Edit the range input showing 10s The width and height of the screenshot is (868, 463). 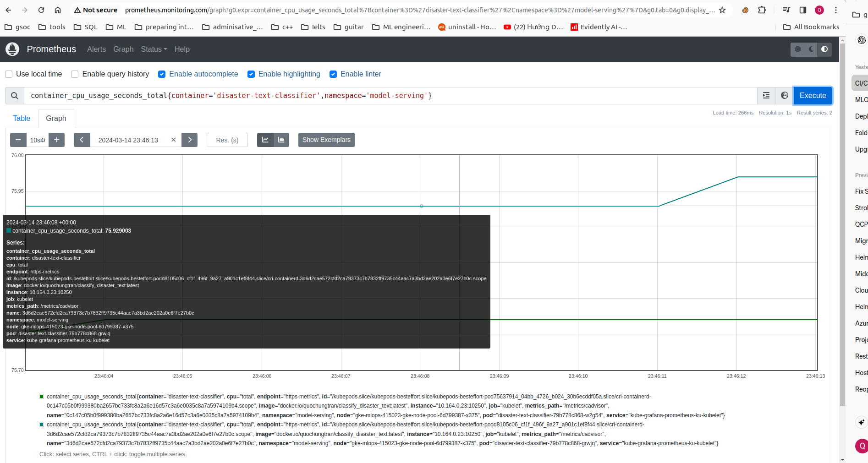click(38, 140)
